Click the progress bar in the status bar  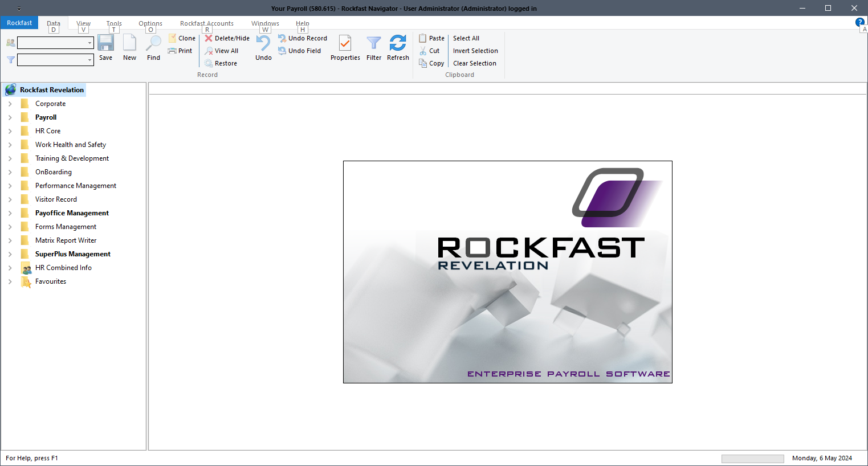(752, 458)
